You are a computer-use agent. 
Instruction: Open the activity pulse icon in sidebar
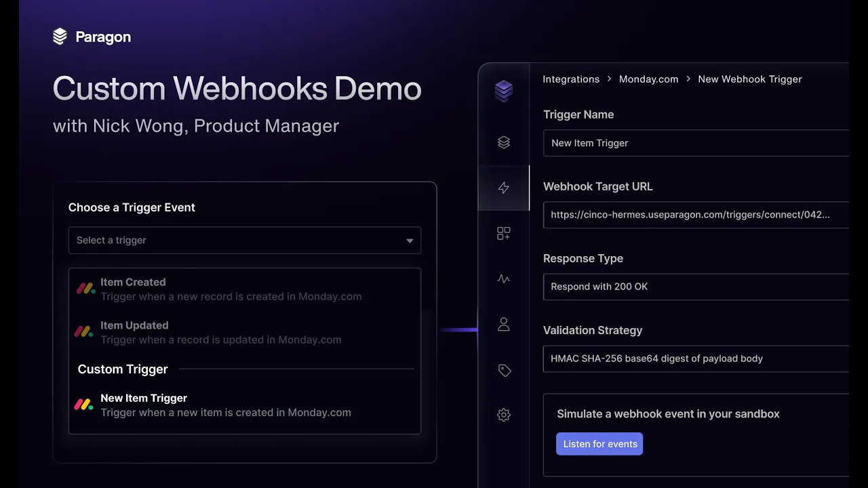tap(504, 279)
